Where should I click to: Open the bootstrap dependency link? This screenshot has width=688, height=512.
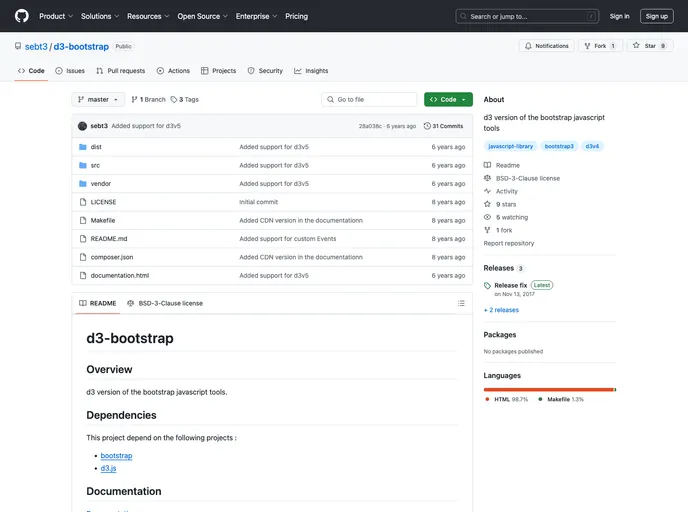(116, 456)
